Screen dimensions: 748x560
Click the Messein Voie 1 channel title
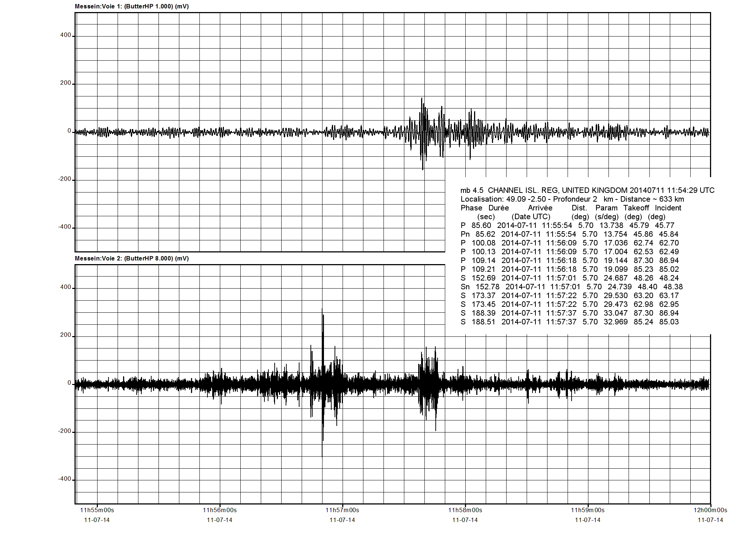[131, 7]
